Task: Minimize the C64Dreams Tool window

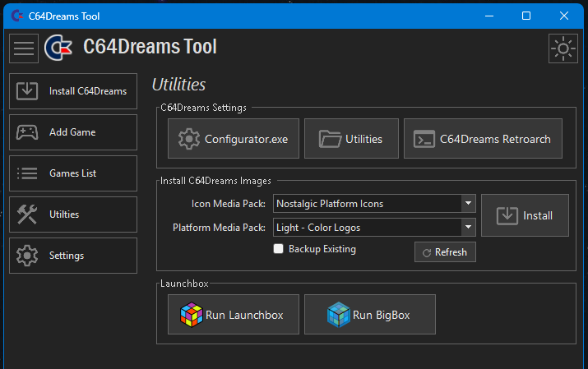Action: coord(489,16)
